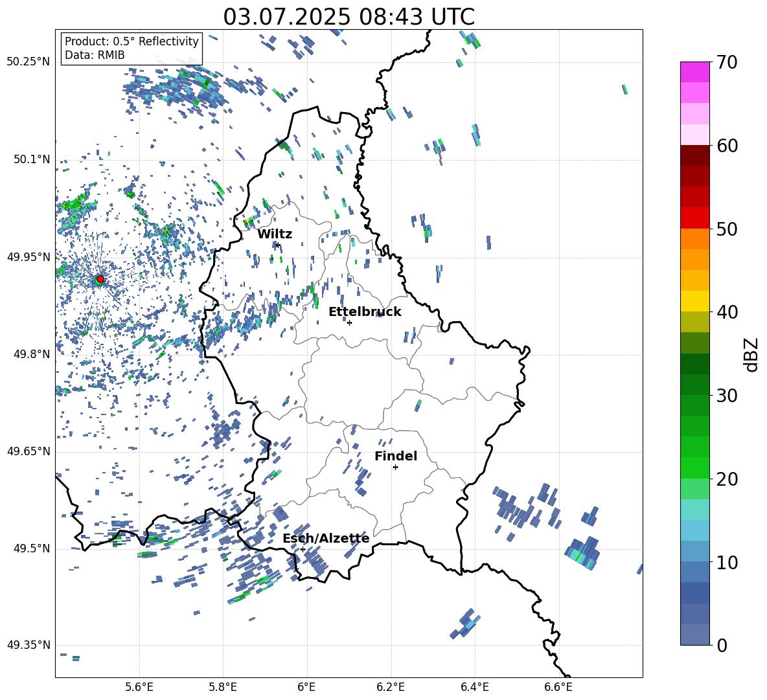Click the 5.8°E longitude label
This screenshot has height=700, width=767.
(223, 687)
